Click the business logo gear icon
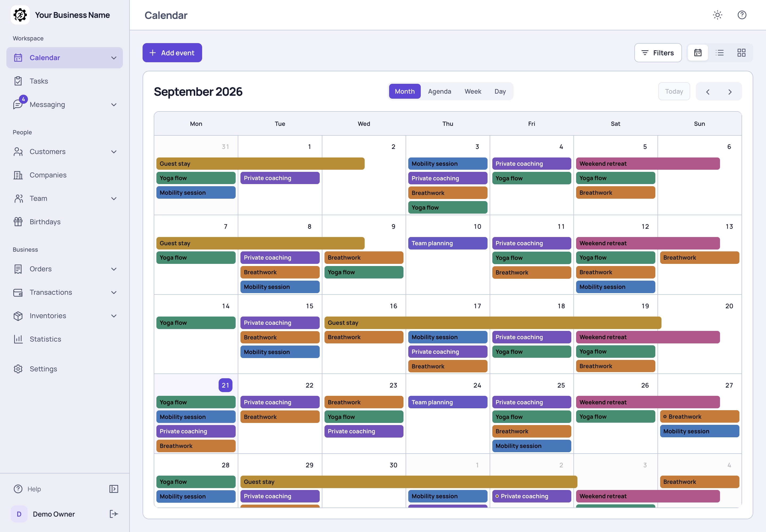 click(20, 15)
